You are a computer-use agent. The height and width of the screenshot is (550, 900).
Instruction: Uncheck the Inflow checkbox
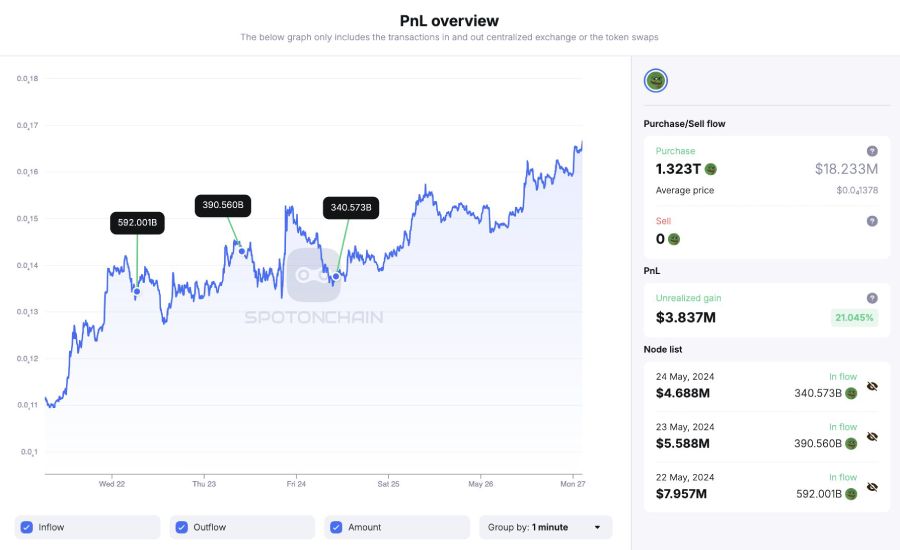[26, 527]
